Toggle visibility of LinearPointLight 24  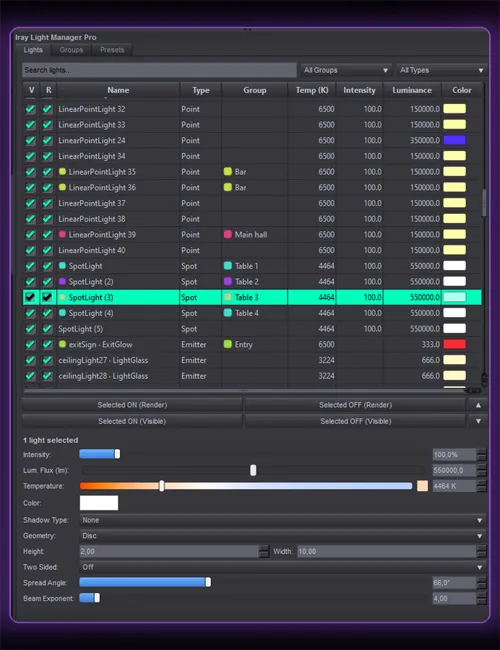click(31, 141)
